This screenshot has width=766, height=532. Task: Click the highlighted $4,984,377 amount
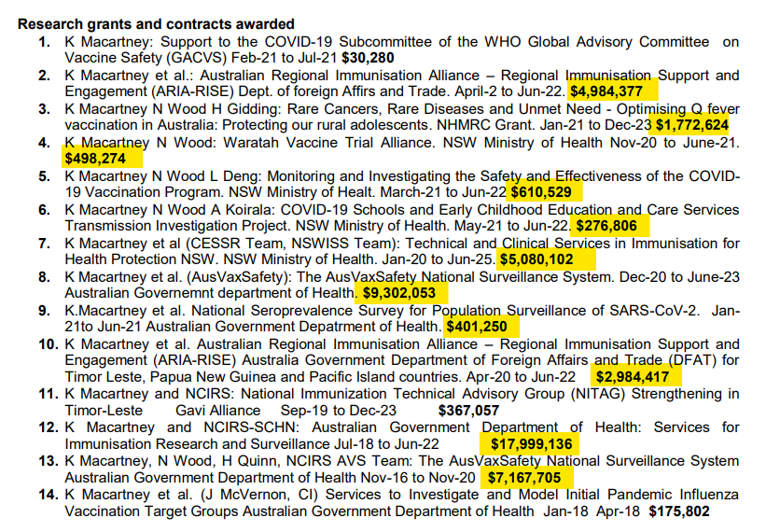pos(606,91)
